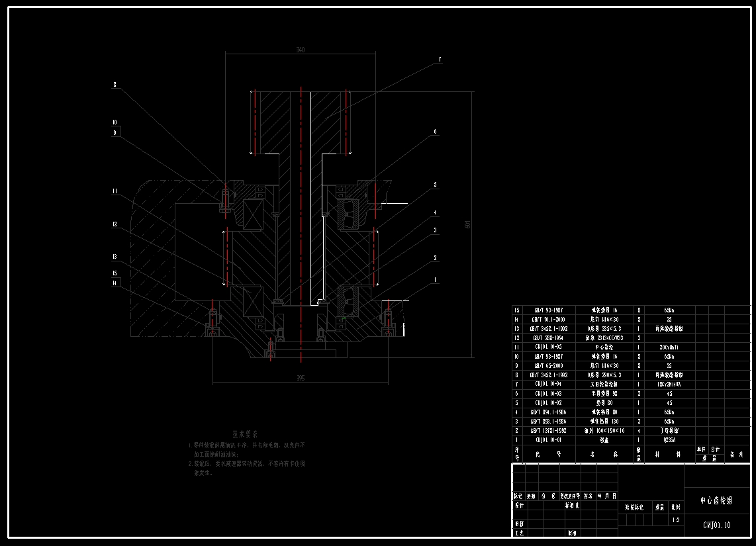Click the 标准化 field label
This screenshot has width=756, height=546.
pos(573,506)
